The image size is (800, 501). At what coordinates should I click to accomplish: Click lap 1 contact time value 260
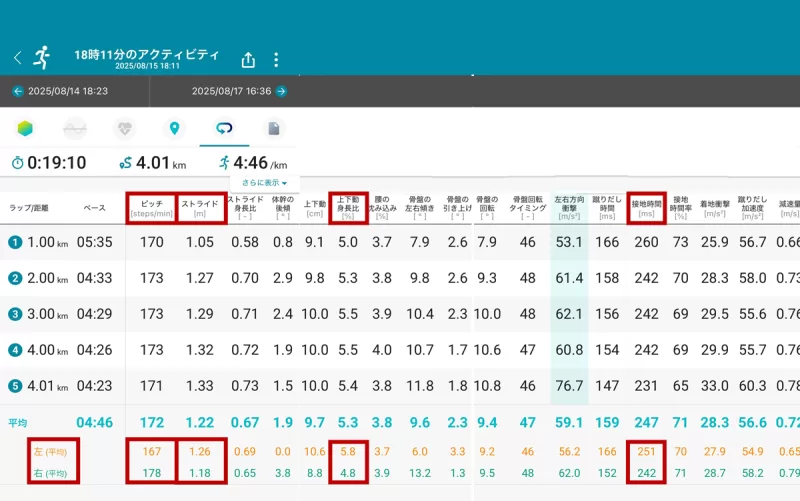click(x=646, y=242)
